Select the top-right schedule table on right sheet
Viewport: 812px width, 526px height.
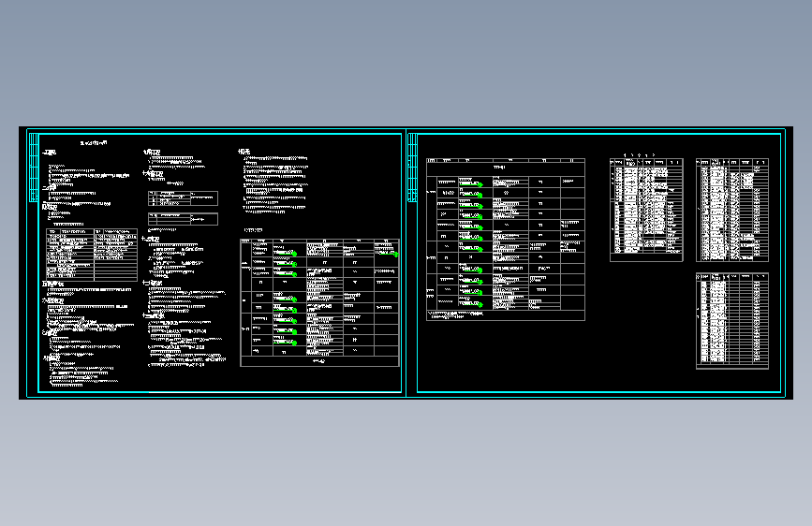732,210
